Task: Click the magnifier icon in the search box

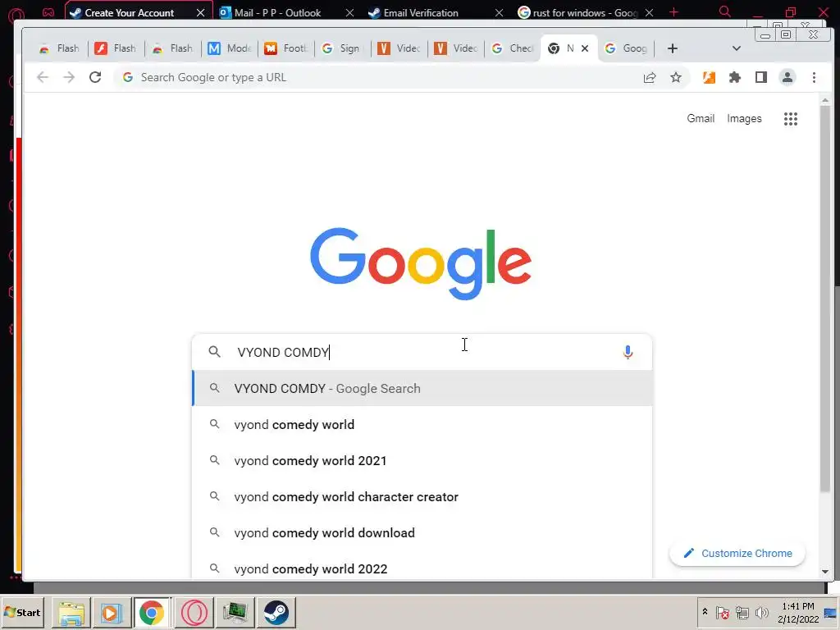Action: (214, 352)
